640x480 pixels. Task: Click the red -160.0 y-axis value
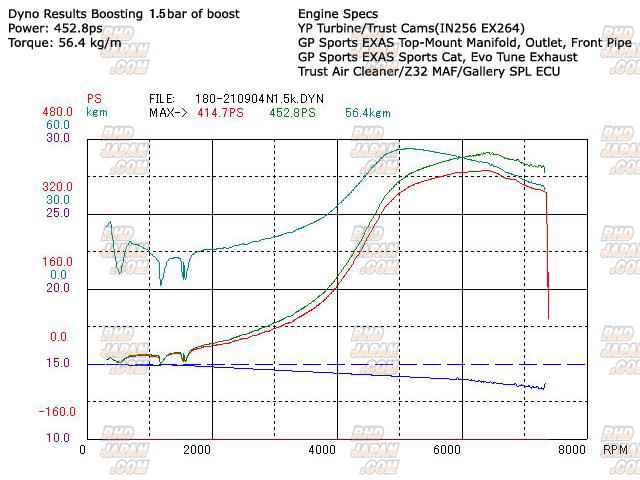[56, 411]
